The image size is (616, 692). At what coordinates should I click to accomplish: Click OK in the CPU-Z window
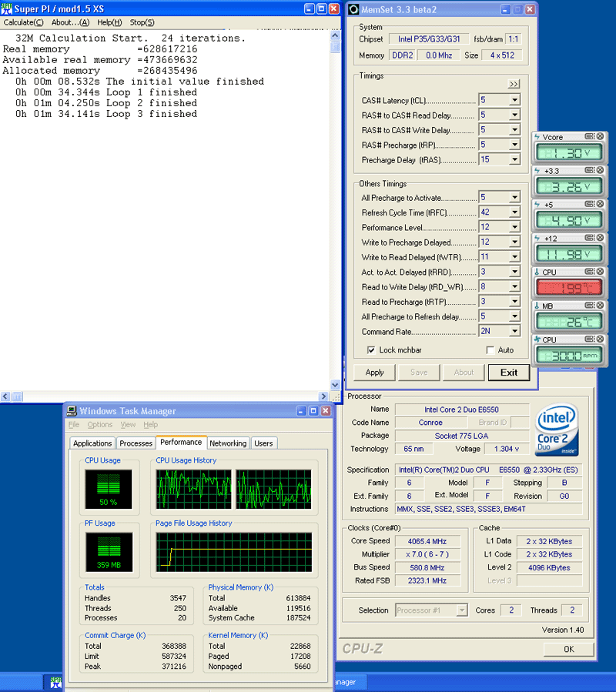click(568, 649)
